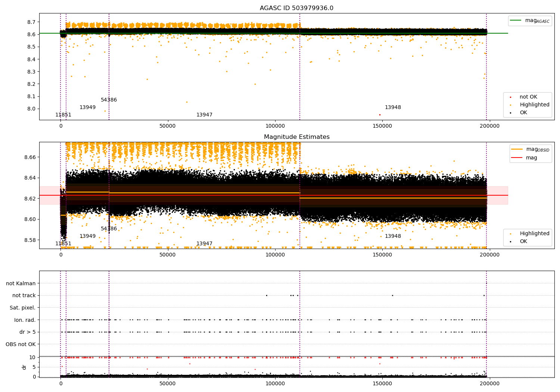Click the 'not Kalman' row label
The image size is (560, 392).
pos(21,284)
